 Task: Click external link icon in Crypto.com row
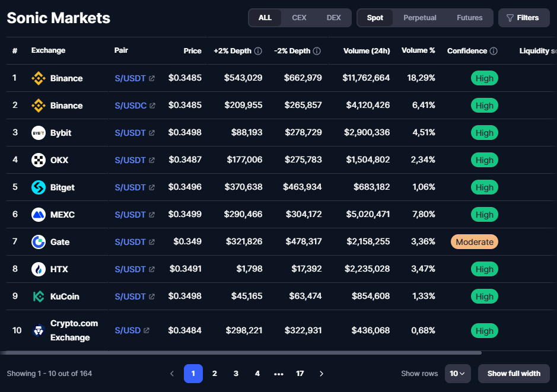147,330
